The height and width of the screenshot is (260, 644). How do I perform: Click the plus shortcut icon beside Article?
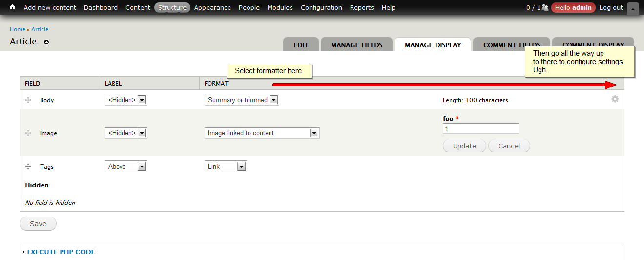point(46,42)
